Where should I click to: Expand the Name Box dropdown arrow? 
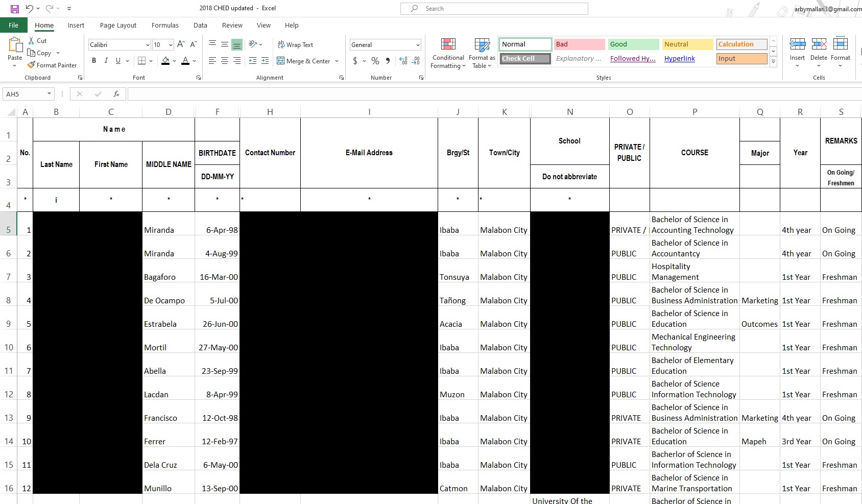[x=49, y=94]
